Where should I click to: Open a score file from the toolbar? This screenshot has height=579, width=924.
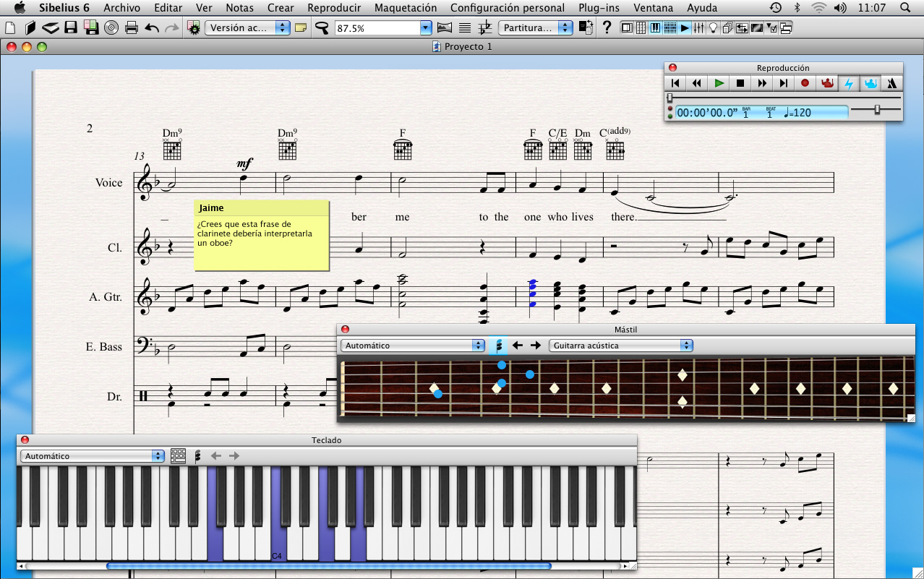(x=30, y=28)
